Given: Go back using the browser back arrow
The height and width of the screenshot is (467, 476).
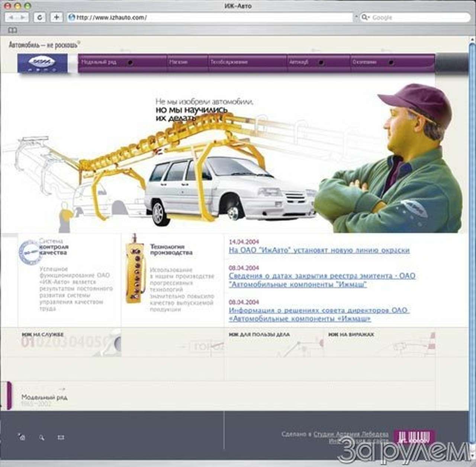Looking at the screenshot, I should [x=12, y=17].
